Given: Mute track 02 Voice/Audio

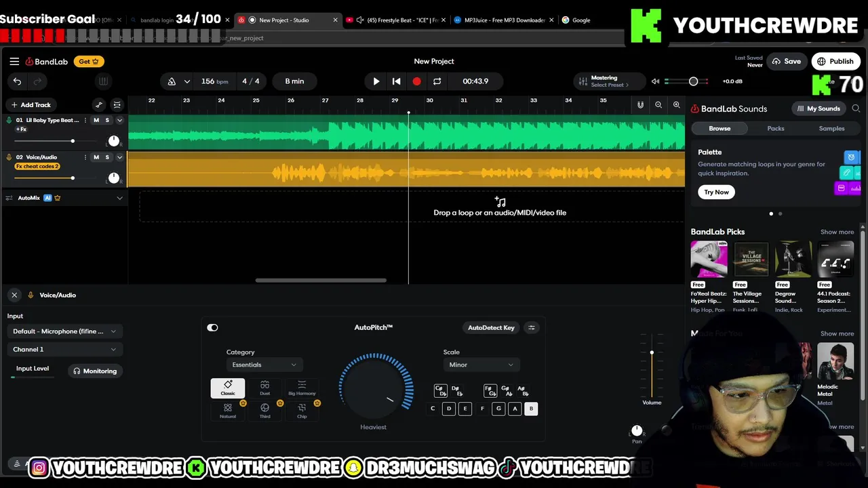Looking at the screenshot, I should pos(96,157).
